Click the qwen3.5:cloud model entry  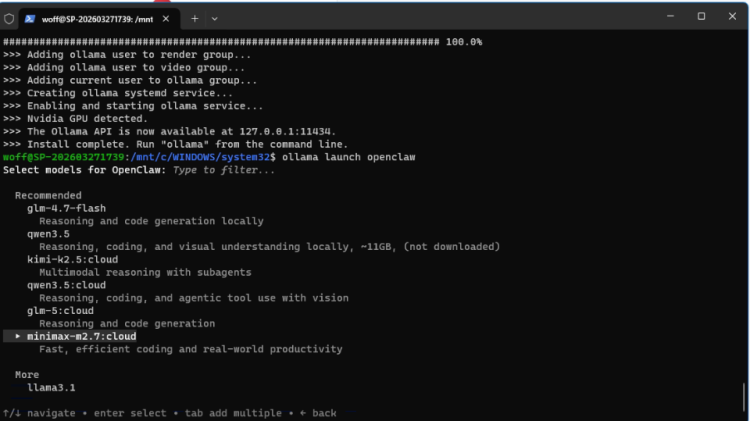66,285
